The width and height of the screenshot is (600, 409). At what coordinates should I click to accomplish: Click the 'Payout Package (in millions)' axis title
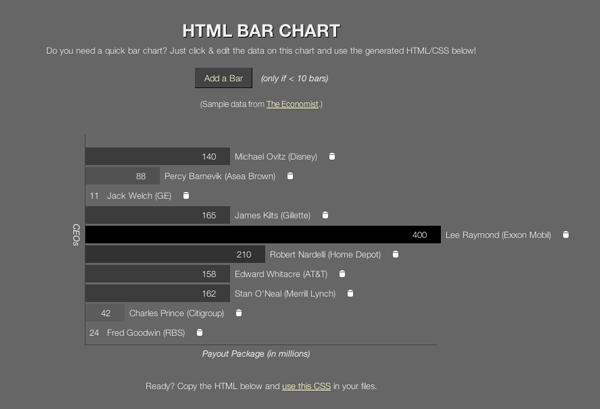[x=256, y=354]
